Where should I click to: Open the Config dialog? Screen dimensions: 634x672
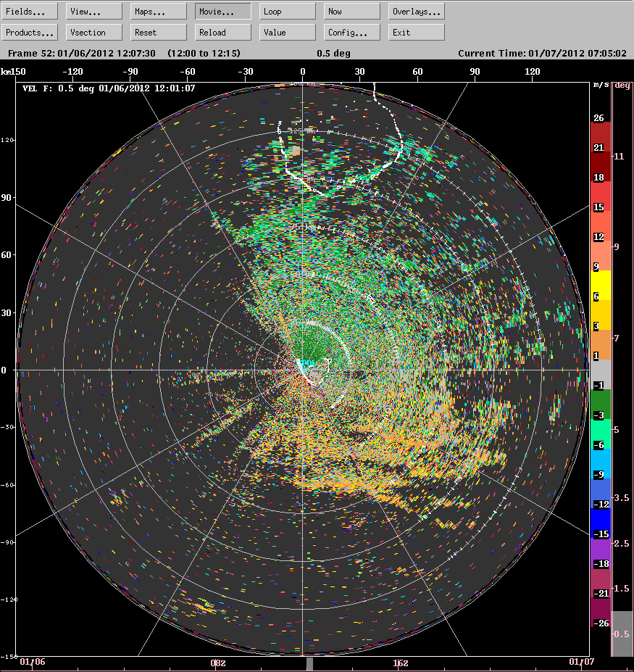click(351, 32)
